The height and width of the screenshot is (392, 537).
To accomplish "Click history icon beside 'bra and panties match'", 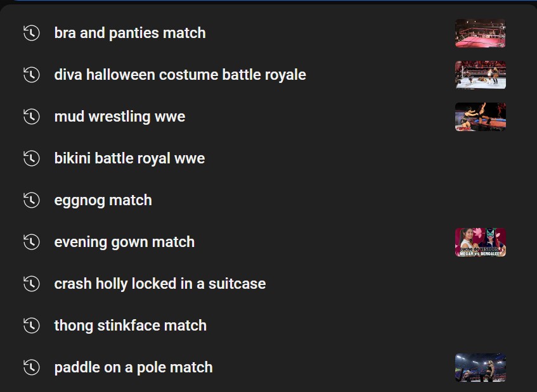I will [32, 33].
